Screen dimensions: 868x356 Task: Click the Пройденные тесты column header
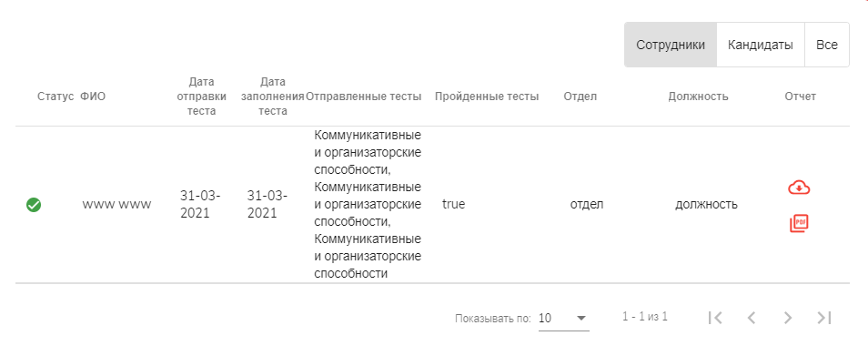pyautogui.click(x=487, y=97)
